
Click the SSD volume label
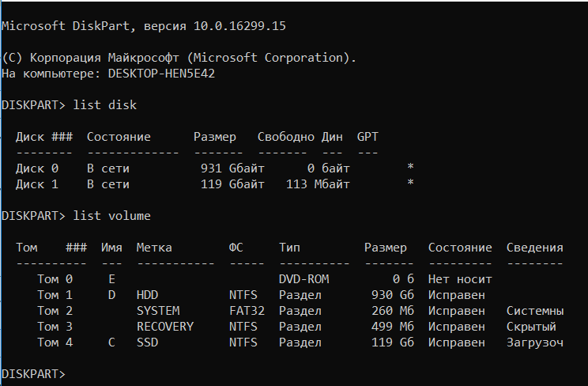[147, 342]
